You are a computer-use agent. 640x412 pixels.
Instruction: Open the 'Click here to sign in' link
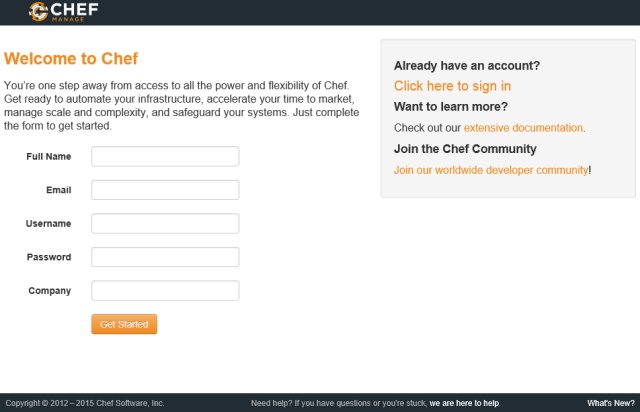(452, 86)
